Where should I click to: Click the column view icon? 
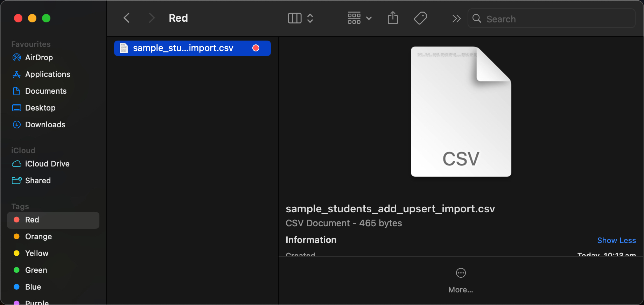coord(295,18)
